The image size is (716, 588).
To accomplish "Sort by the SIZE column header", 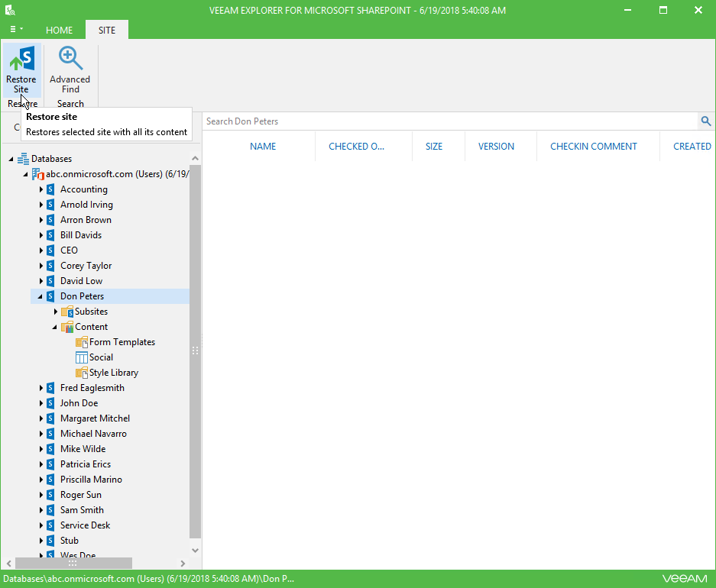I will [434, 147].
